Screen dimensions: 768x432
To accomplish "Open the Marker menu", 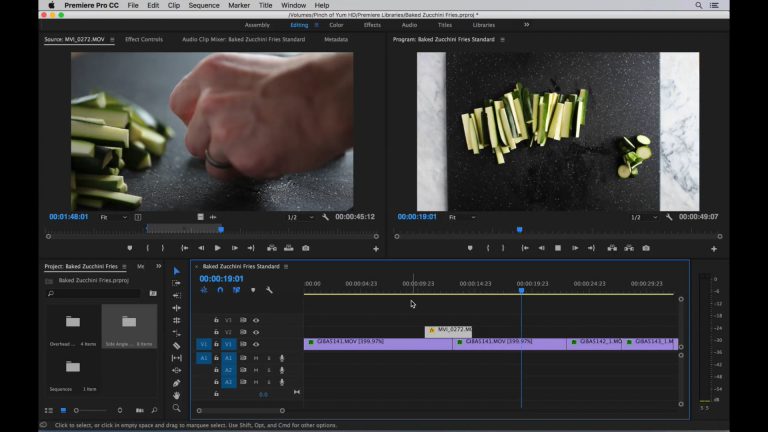I will click(239, 5).
